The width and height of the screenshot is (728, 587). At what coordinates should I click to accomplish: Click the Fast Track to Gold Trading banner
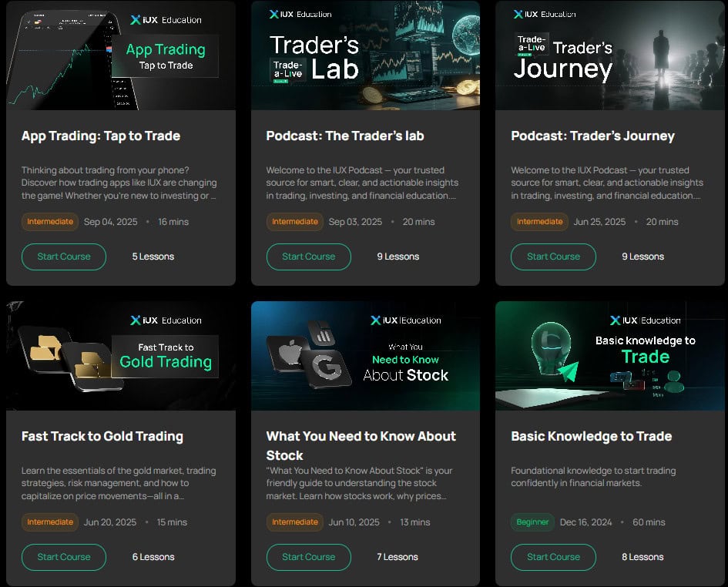click(x=121, y=356)
